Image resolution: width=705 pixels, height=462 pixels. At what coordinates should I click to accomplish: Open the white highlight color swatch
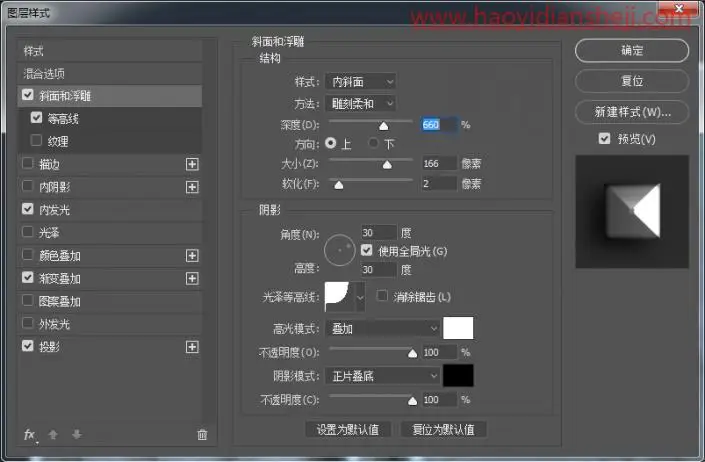pos(458,328)
